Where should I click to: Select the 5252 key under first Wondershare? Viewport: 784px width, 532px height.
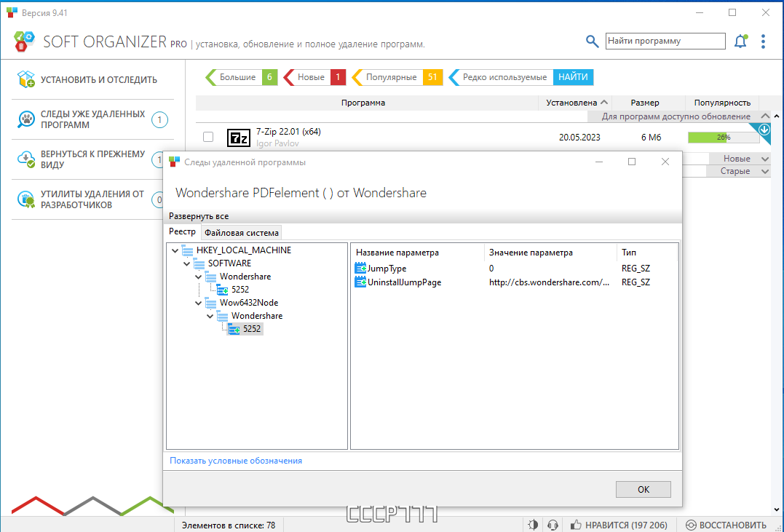point(240,290)
